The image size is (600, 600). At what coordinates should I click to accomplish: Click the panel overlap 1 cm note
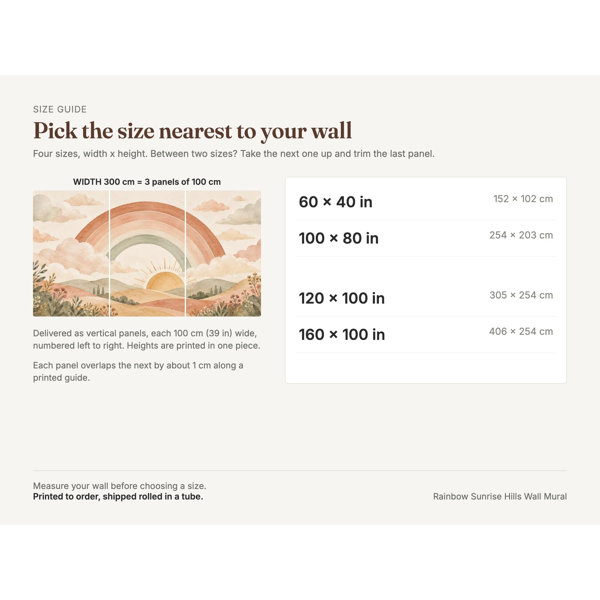(x=138, y=372)
